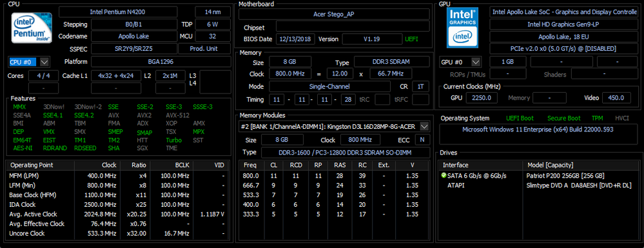Image resolution: width=644 pixels, height=248 pixels.
Task: Click the Intel Pentium Inside logo
Action: coord(32,28)
